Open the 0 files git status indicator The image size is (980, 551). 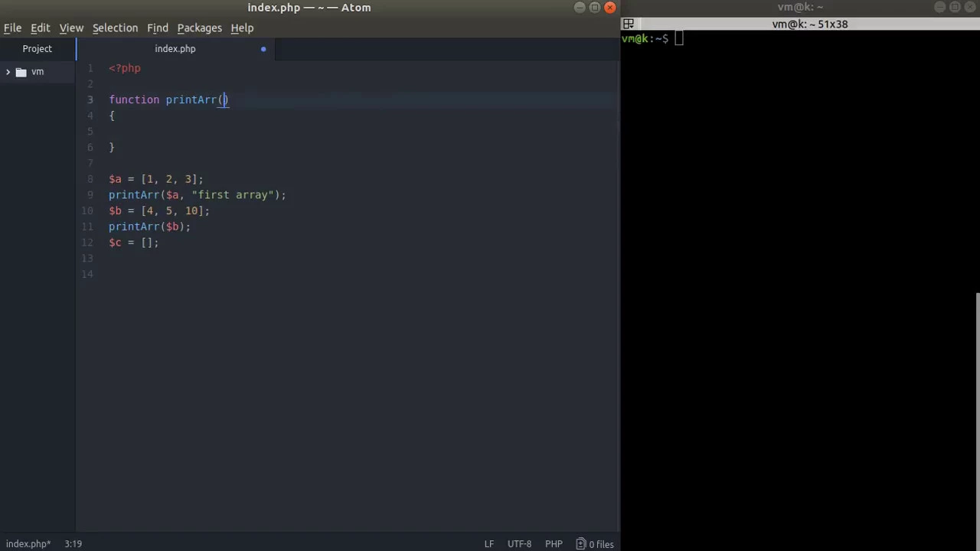coord(596,544)
